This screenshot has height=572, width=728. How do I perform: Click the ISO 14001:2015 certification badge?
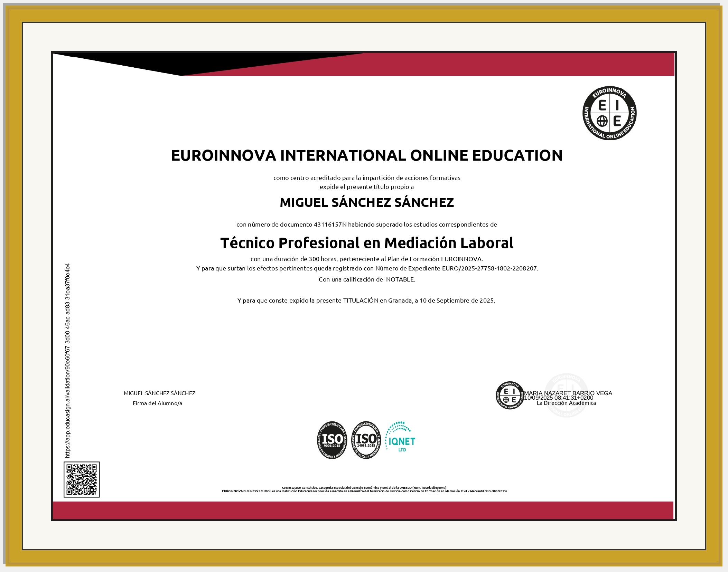click(366, 440)
